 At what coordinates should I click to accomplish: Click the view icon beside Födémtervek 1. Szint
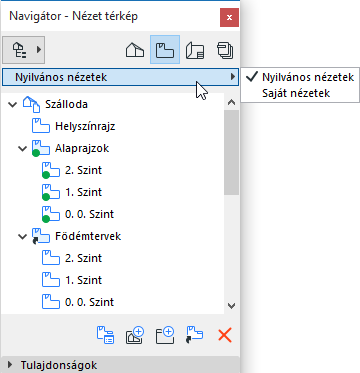[x=51, y=280]
